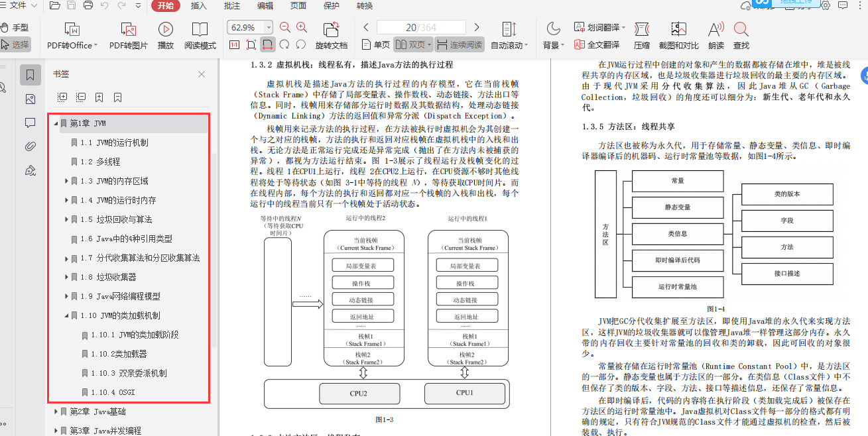Toggle the bookmark panel sidebar button
Viewport: 868px width, 436px height.
[x=30, y=75]
